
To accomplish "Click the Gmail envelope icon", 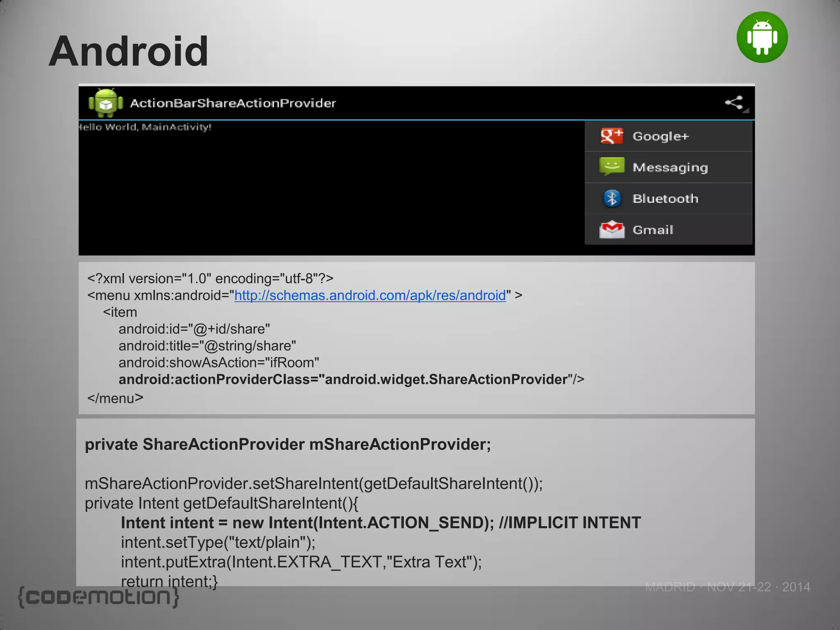I will (x=612, y=229).
